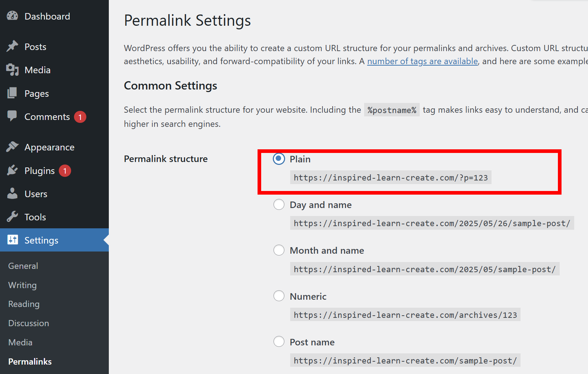Select the Day and name radio option
588x374 pixels.
(x=279, y=204)
